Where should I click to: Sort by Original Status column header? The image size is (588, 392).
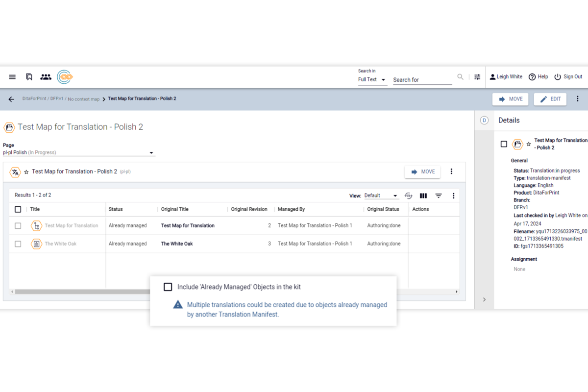(383, 209)
